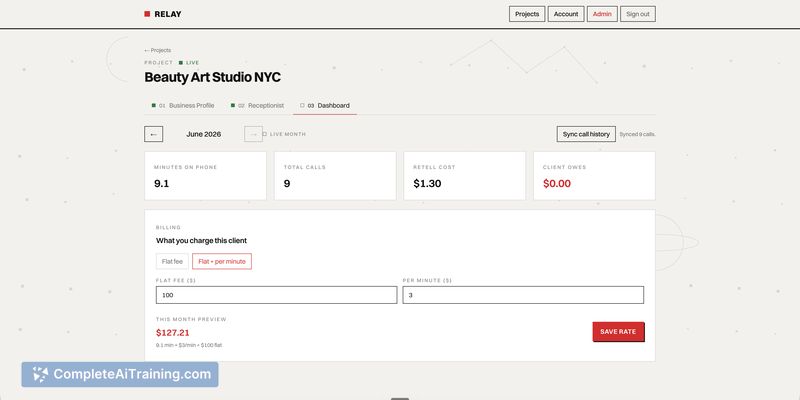Viewport: 800px width, 400px height.
Task: Choose Flat fee billing option
Action: click(172, 261)
